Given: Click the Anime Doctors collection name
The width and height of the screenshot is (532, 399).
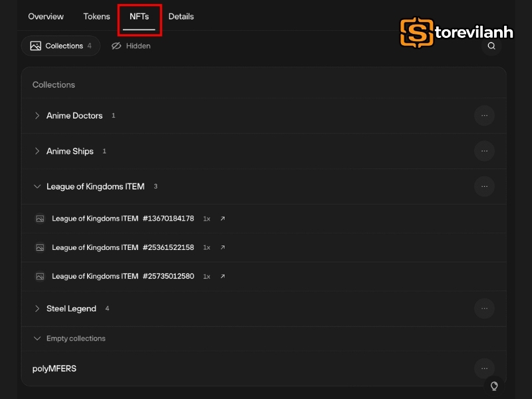Looking at the screenshot, I should [x=74, y=116].
